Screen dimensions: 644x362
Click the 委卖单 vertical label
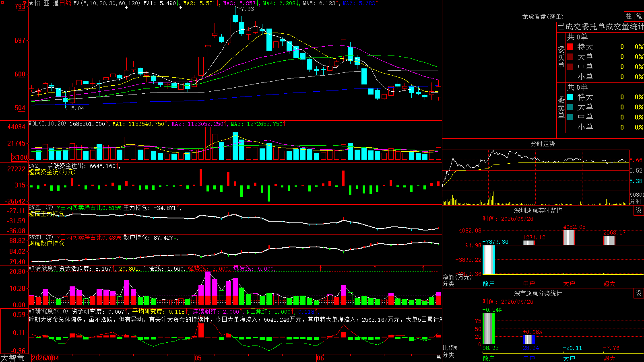(561, 107)
